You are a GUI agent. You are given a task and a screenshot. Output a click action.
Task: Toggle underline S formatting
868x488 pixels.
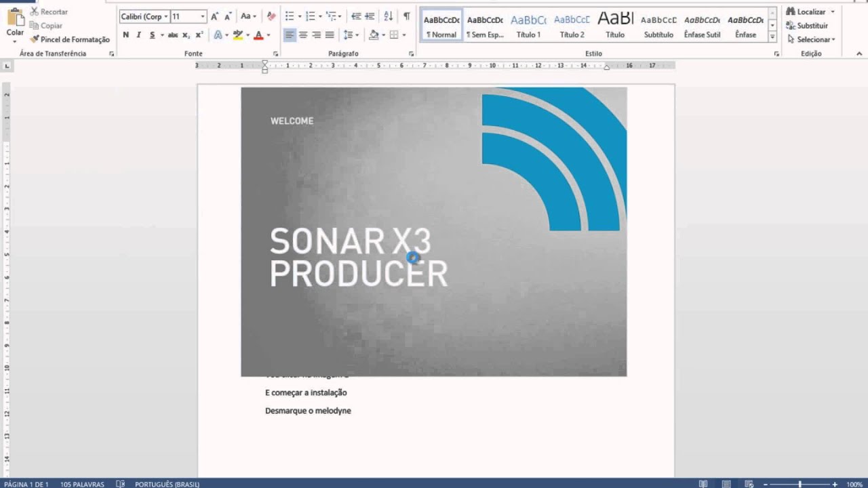click(x=152, y=35)
